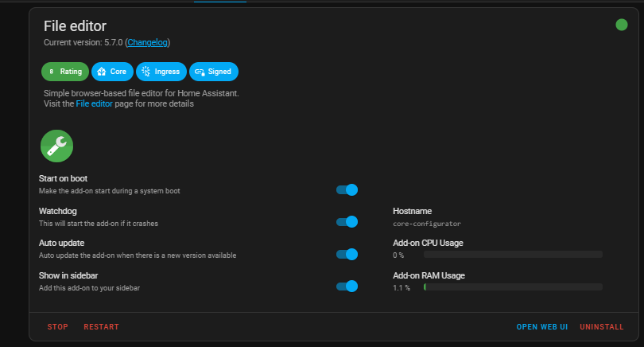Click the Add-on CPU Usage progress bar

(513, 255)
